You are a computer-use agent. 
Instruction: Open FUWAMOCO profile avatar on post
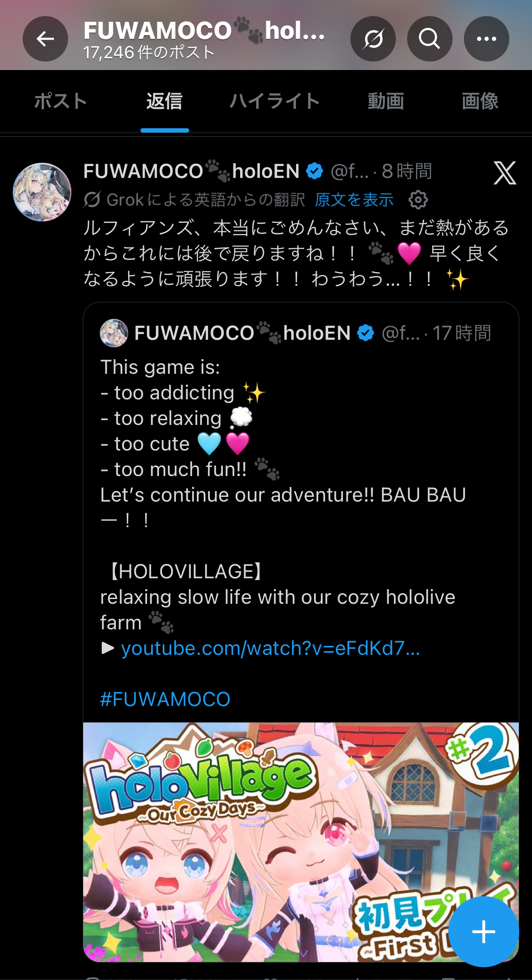point(42,192)
